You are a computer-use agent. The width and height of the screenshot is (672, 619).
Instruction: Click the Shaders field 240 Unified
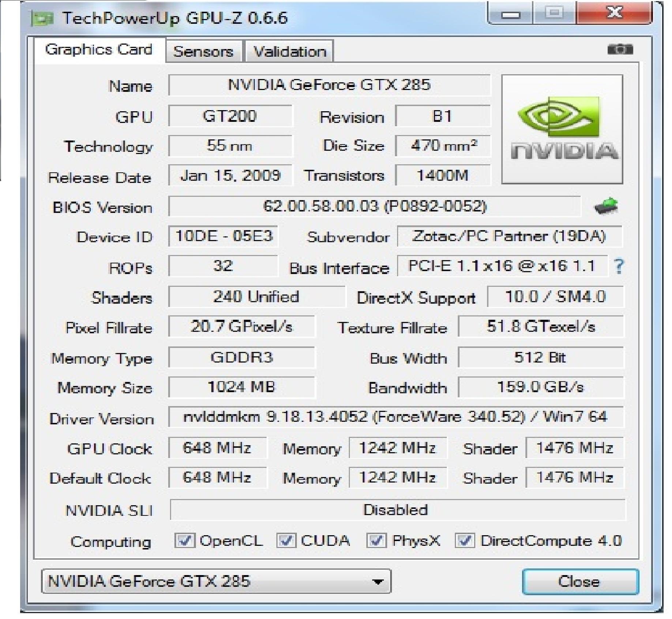(x=257, y=297)
